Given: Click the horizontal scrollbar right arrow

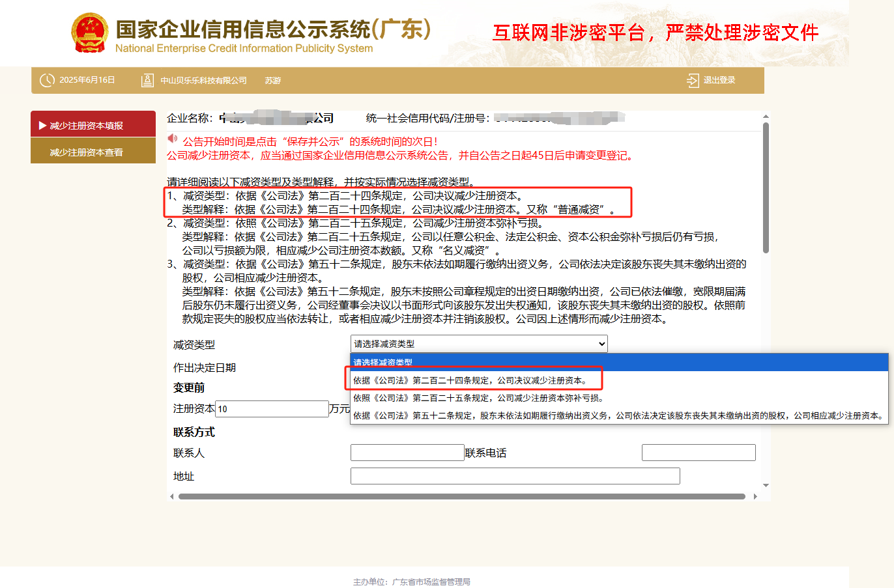Looking at the screenshot, I should (755, 496).
